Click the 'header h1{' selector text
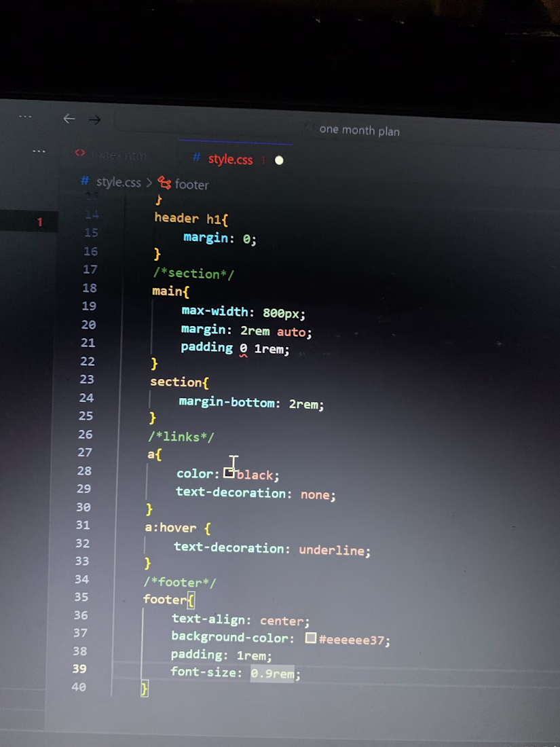560x747 pixels. click(191, 219)
